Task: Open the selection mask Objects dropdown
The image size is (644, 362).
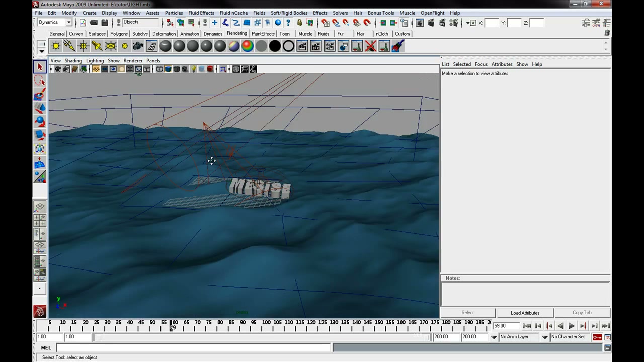Action: click(x=119, y=22)
